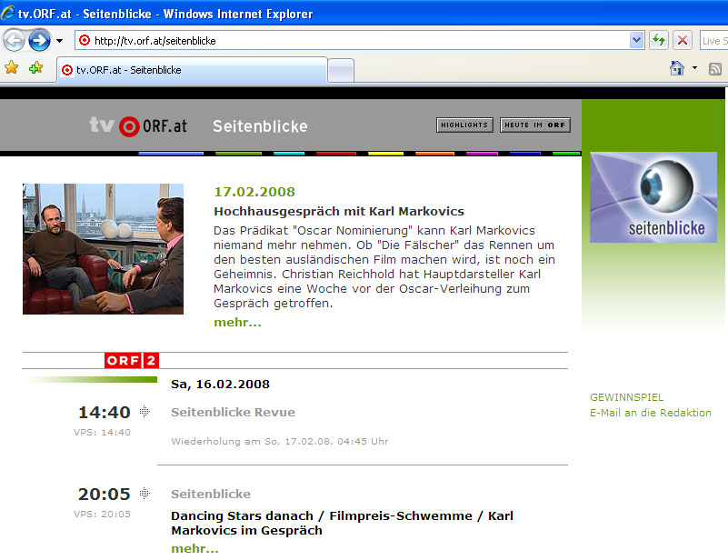Click the small icon beside the 20:05 broadcast time
Image resolution: width=728 pixels, height=560 pixels.
[145, 494]
